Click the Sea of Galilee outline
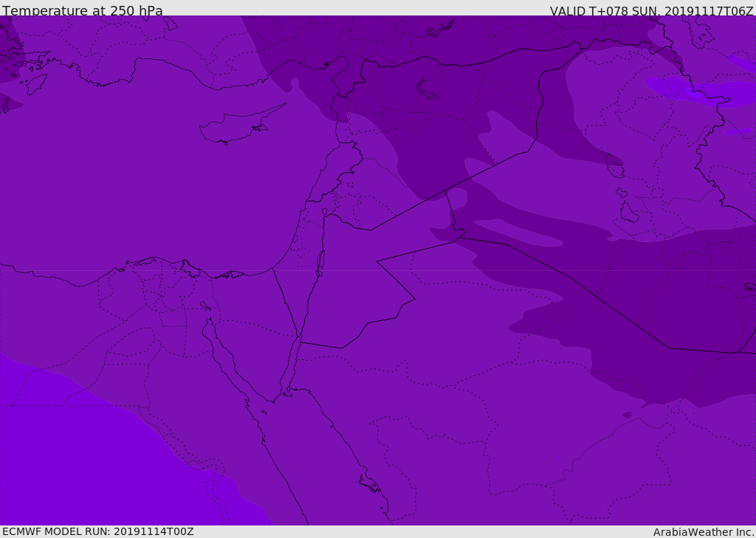The width and height of the screenshot is (756, 538). pyautogui.click(x=324, y=213)
